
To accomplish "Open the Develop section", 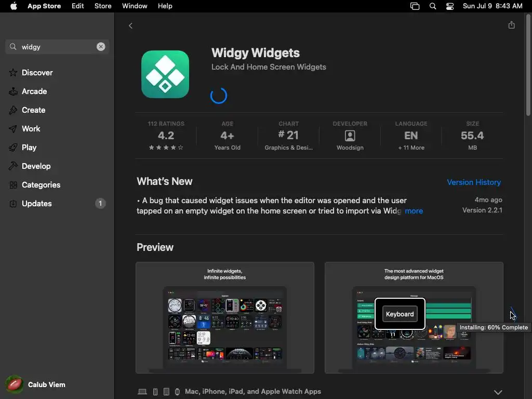I will pyautogui.click(x=57, y=166).
